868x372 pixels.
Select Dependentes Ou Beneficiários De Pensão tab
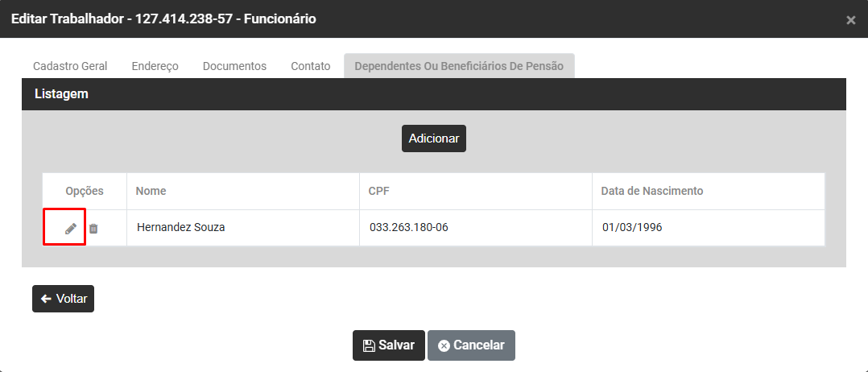coord(459,66)
